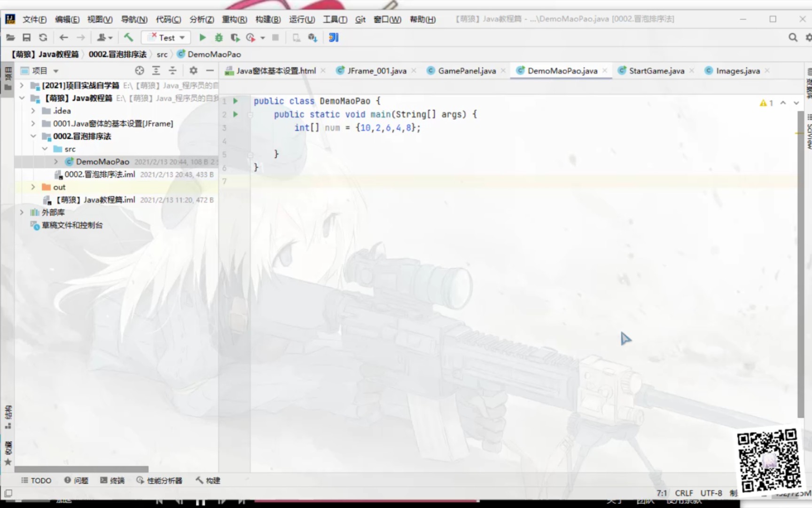Open Project Structure toolbar icon
812x508 pixels.
pos(312,38)
